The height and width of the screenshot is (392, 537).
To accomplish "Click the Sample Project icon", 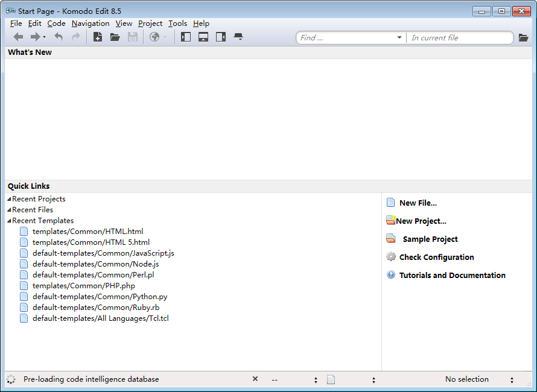I will (391, 238).
